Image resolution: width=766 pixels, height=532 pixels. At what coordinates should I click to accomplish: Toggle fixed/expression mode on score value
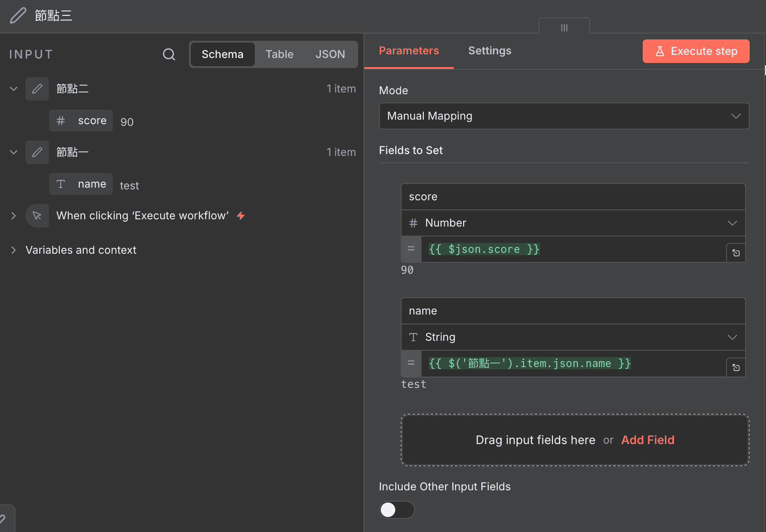(411, 249)
